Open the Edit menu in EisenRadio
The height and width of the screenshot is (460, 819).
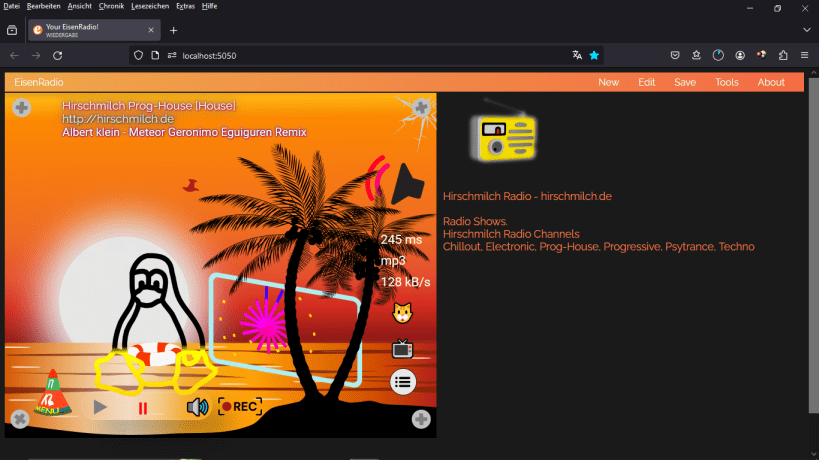coord(647,82)
